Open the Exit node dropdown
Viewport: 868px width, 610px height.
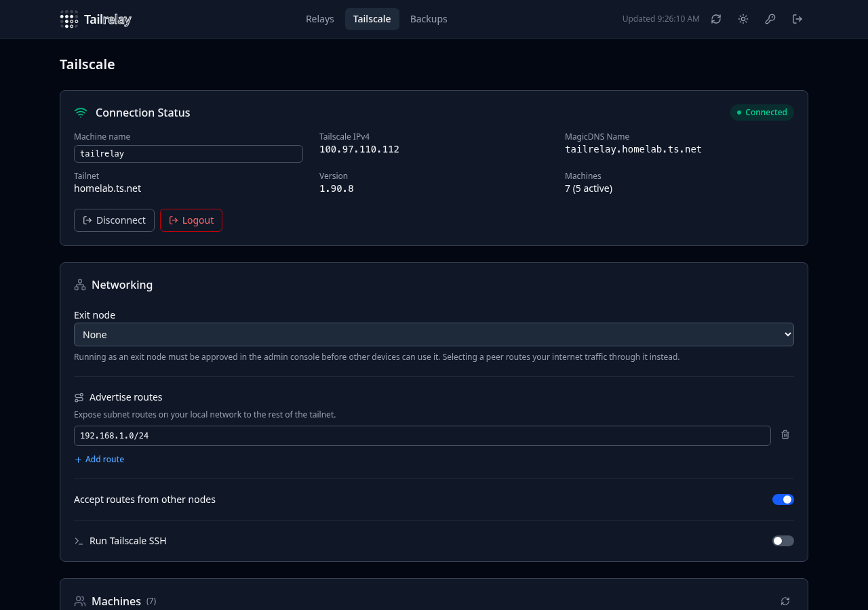[434, 335]
